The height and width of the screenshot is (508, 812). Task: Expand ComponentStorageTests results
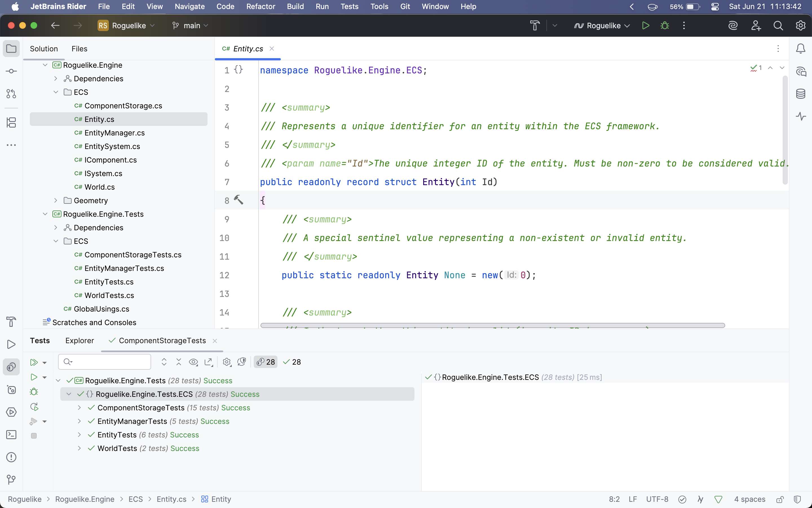(79, 408)
